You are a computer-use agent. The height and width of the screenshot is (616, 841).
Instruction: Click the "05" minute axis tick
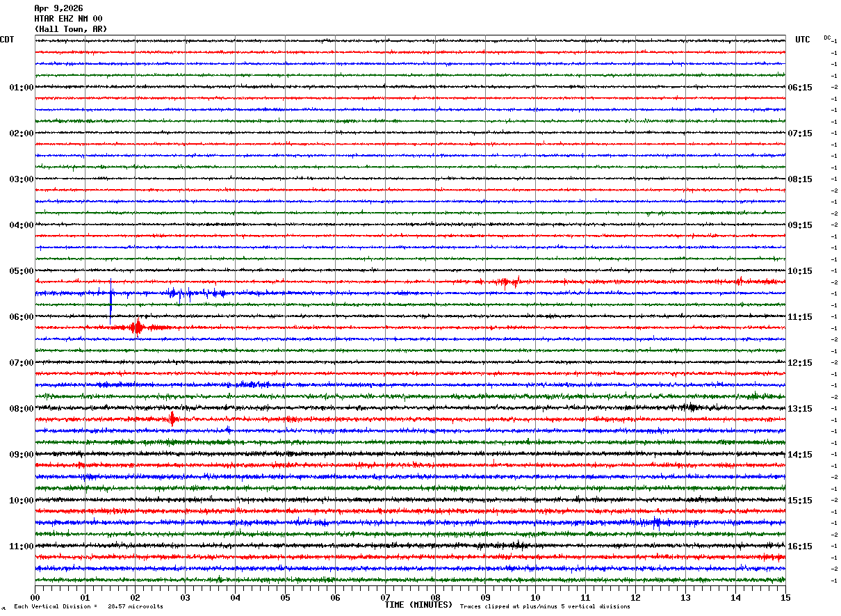285,597
